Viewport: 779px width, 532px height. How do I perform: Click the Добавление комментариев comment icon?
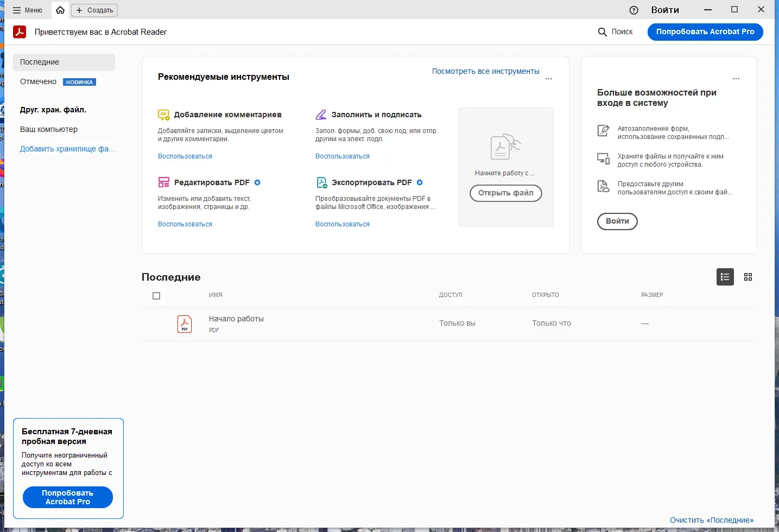(163, 115)
